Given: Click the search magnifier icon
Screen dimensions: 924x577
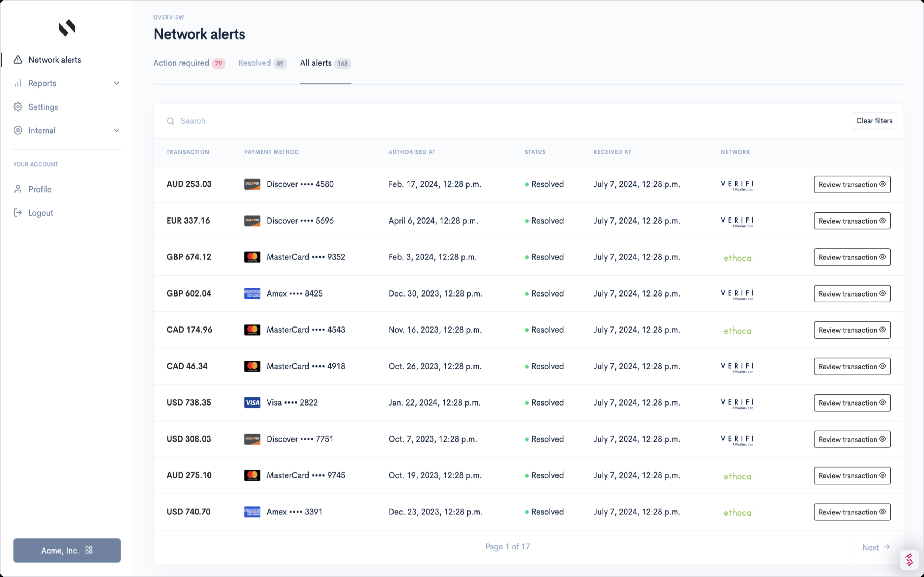Looking at the screenshot, I should coord(171,120).
